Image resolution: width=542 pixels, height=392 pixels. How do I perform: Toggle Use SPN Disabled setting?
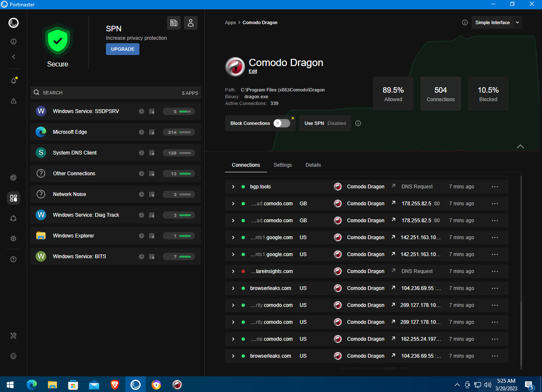point(325,123)
